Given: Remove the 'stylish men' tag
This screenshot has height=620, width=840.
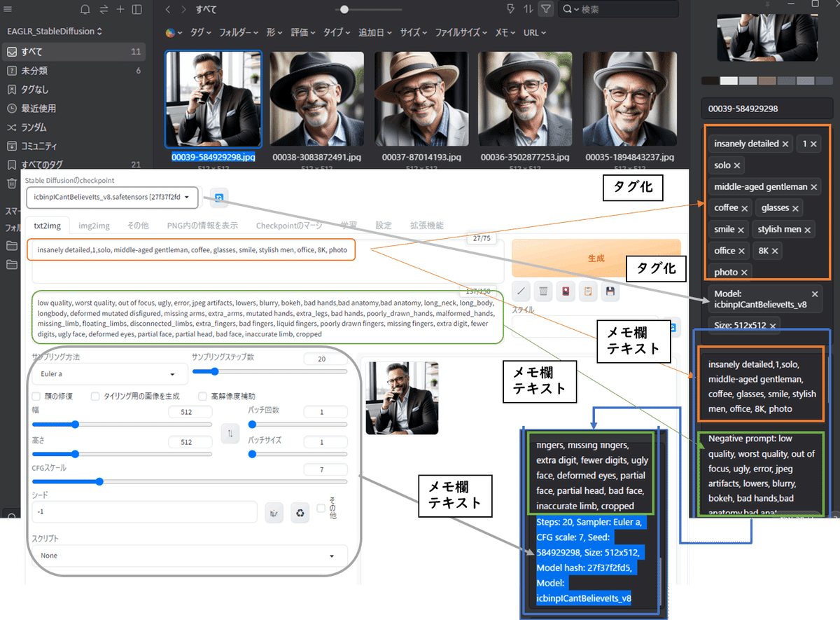Looking at the screenshot, I should click(x=808, y=230).
